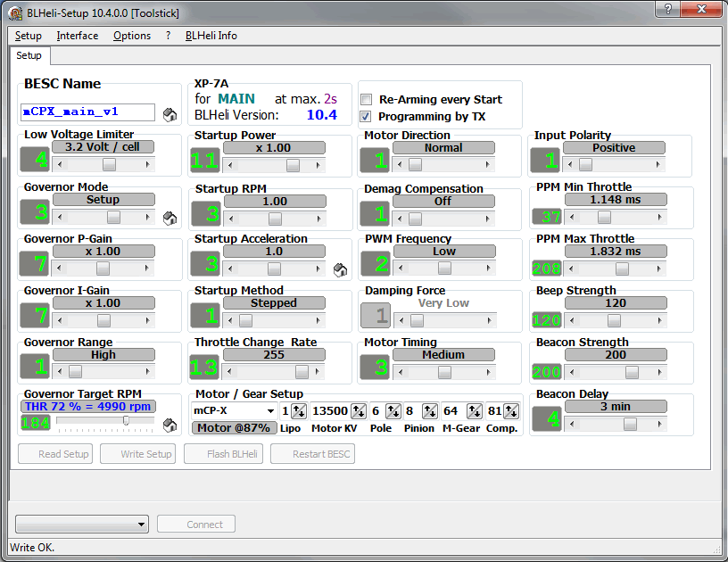Click the M-Gear value 64 field
This screenshot has height=562, width=728.
(452, 411)
